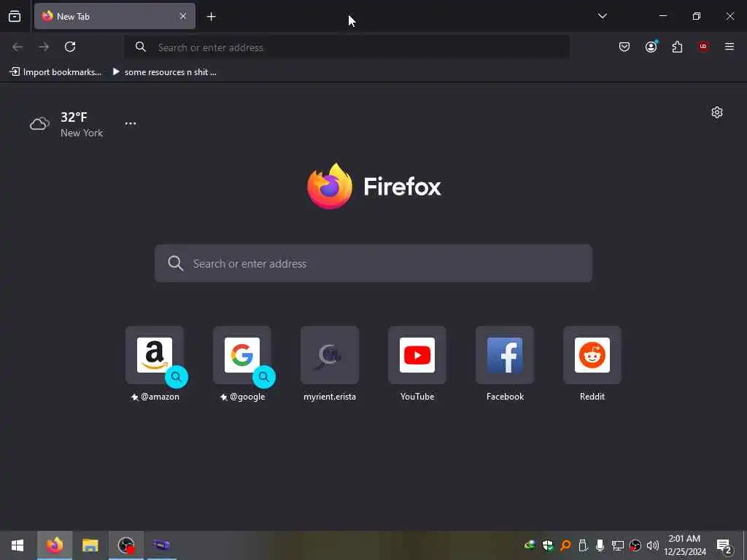Open the notification center with 2 alerts

(724, 546)
